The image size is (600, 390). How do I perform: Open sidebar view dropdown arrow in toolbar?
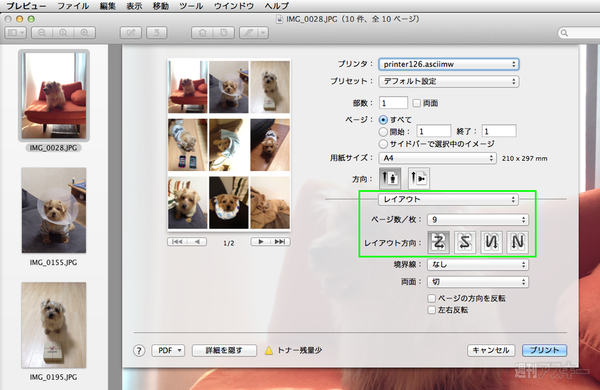(22, 33)
